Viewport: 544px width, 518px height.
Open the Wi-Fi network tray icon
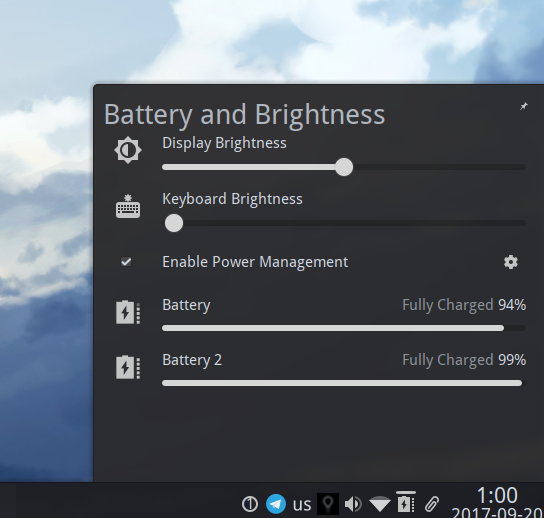[380, 504]
